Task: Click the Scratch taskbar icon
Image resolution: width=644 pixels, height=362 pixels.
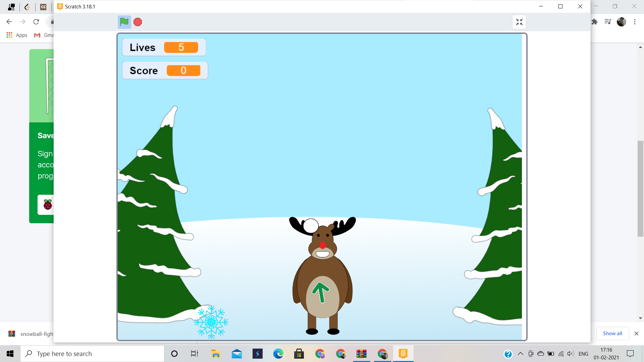Action: point(403,354)
